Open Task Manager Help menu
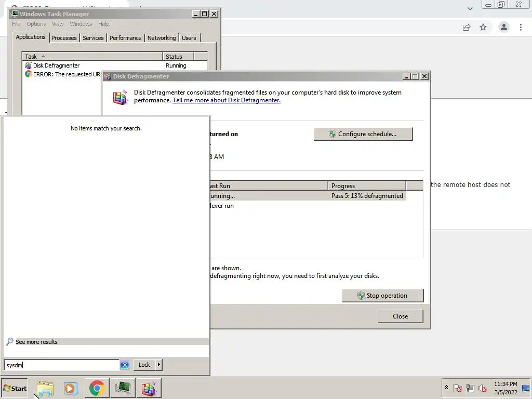 [103, 24]
